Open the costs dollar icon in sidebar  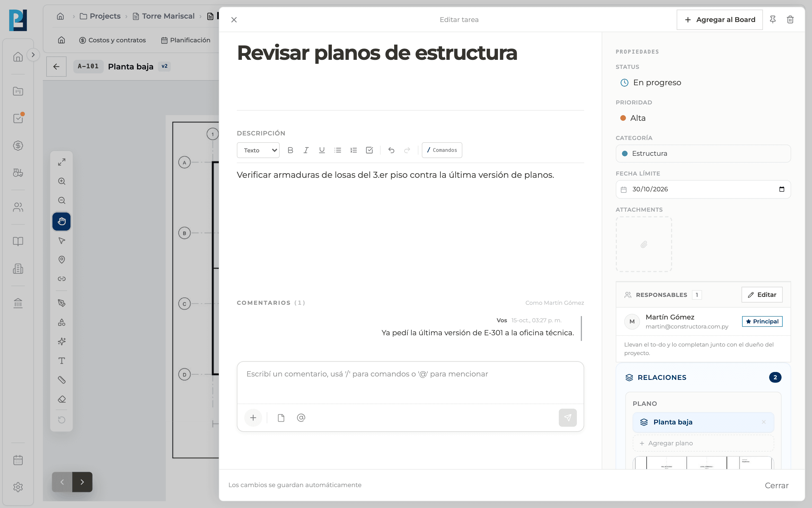[18, 145]
